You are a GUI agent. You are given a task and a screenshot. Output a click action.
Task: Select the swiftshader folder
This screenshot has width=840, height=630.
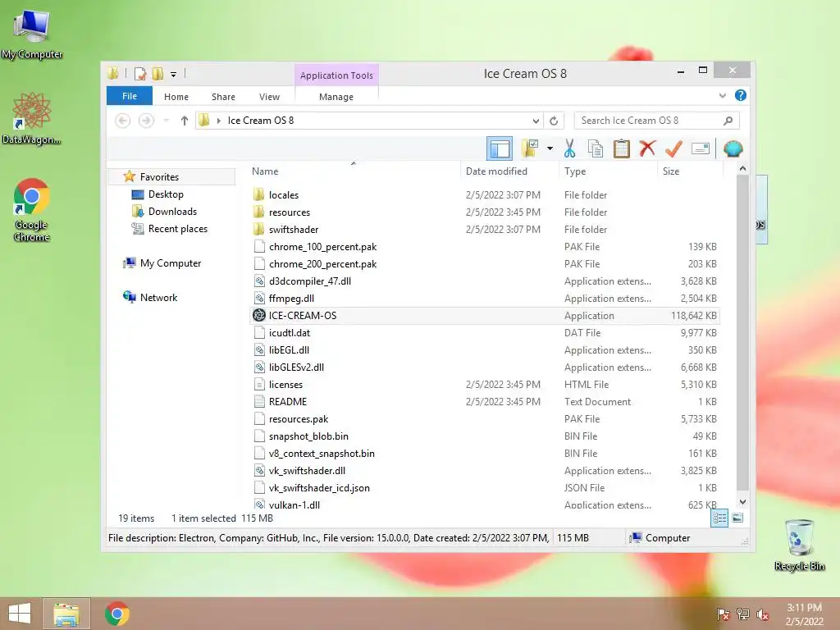(485, 230)
